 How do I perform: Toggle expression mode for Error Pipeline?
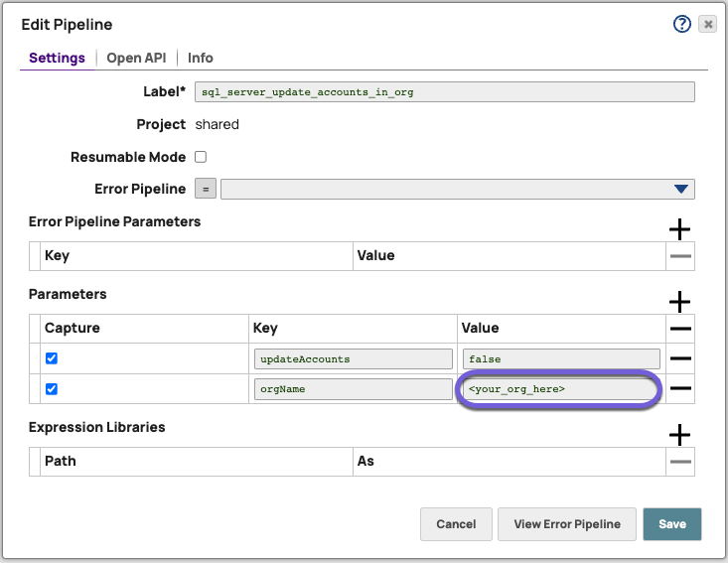[x=206, y=189]
